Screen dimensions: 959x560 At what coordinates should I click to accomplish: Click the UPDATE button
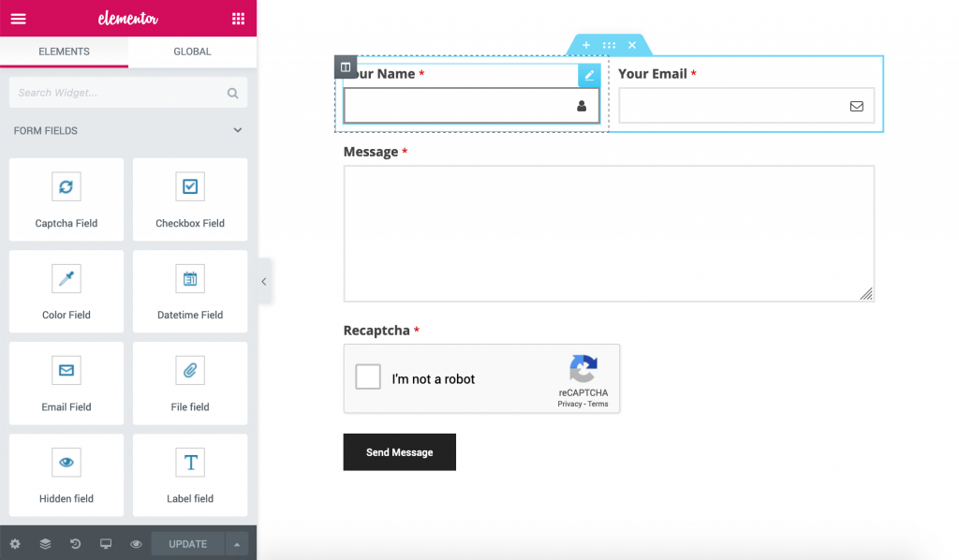click(186, 543)
